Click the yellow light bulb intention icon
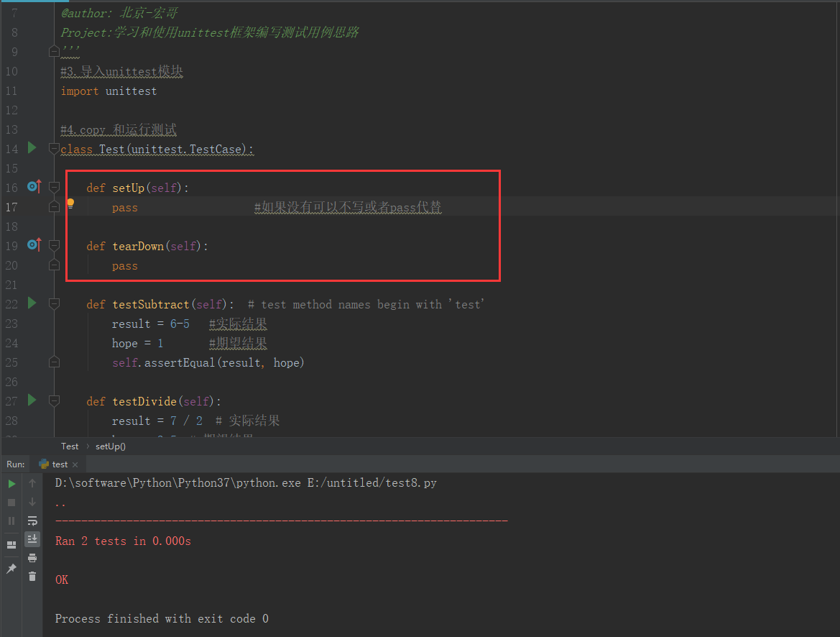840x637 pixels. tap(70, 203)
